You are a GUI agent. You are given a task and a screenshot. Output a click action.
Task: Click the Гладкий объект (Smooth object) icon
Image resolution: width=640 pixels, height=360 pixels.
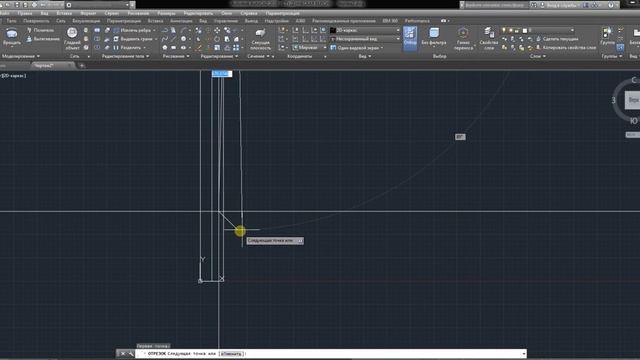(72, 39)
